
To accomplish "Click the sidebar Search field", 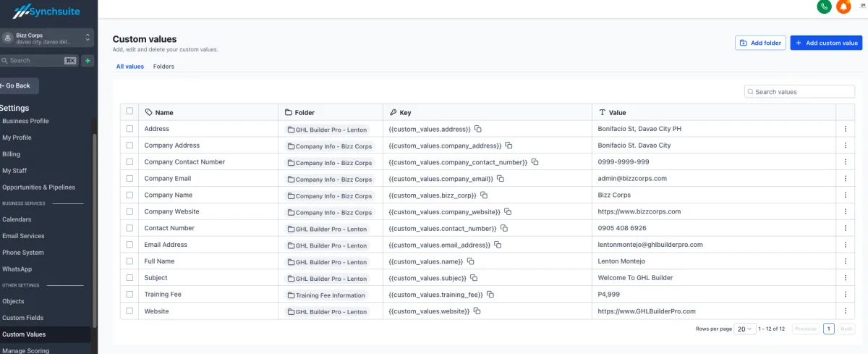I will pos(39,61).
